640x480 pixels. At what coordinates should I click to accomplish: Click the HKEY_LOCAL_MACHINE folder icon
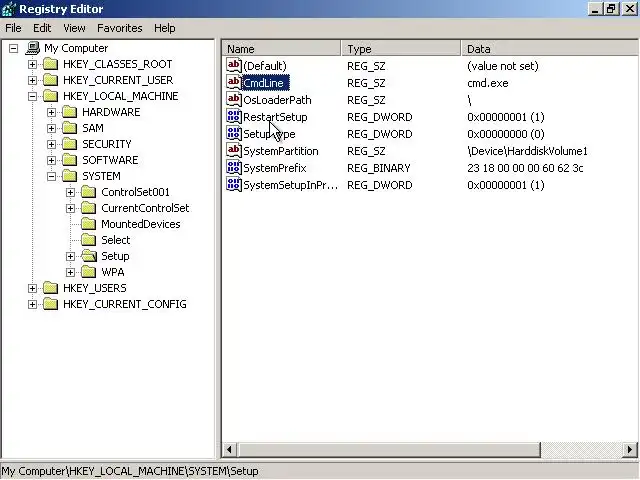pos(51,96)
